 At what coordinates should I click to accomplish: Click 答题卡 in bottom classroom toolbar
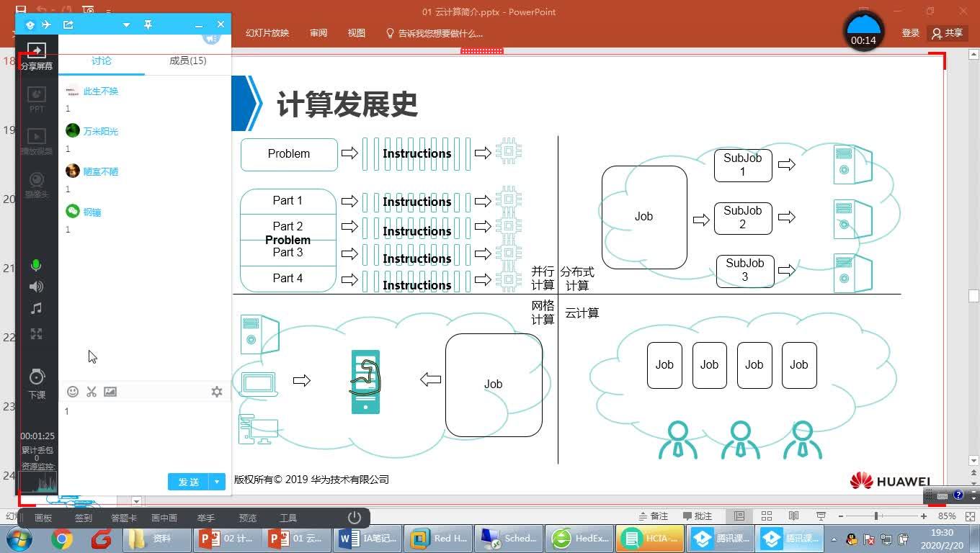tap(123, 518)
